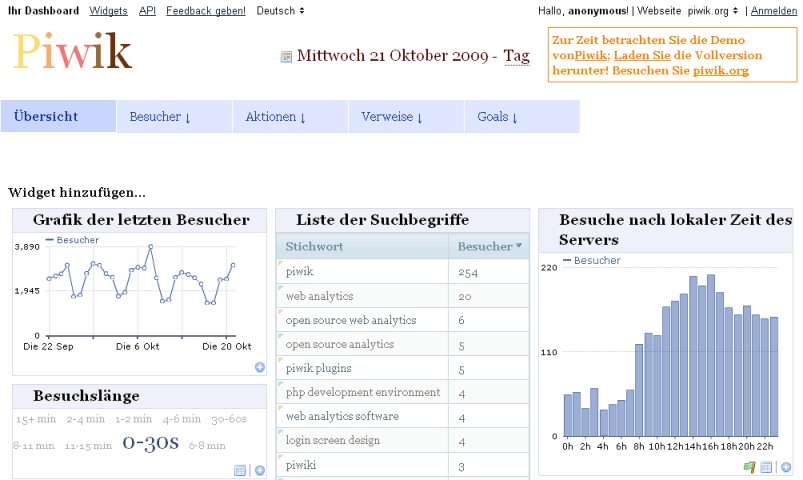
Task: Click the visitor count 20
Action: [x=465, y=297]
